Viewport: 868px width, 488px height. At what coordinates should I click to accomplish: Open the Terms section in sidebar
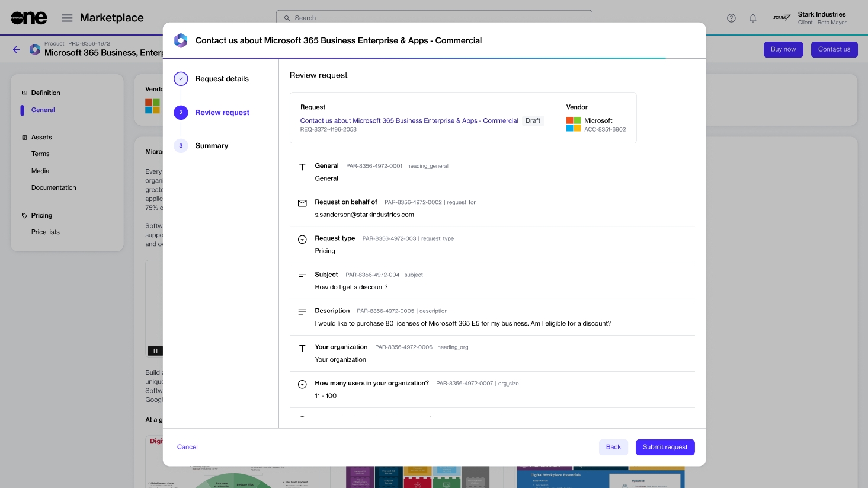tap(40, 154)
